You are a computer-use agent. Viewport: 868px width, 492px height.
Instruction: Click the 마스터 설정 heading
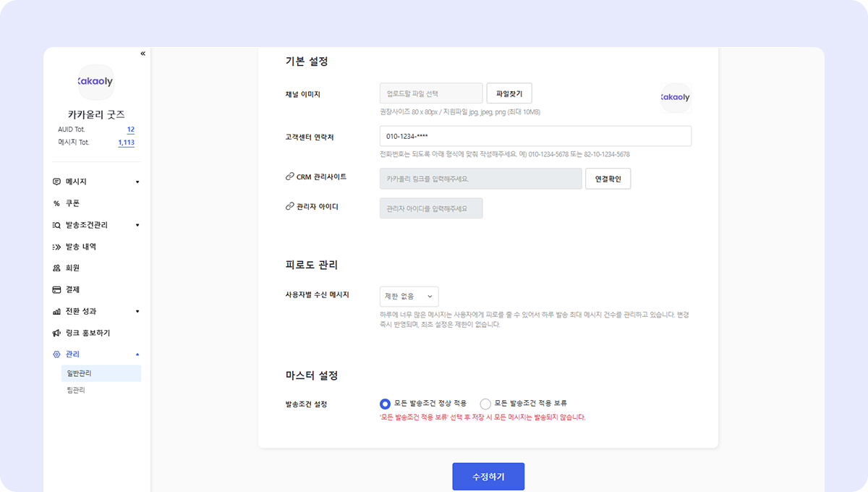pyautogui.click(x=312, y=376)
